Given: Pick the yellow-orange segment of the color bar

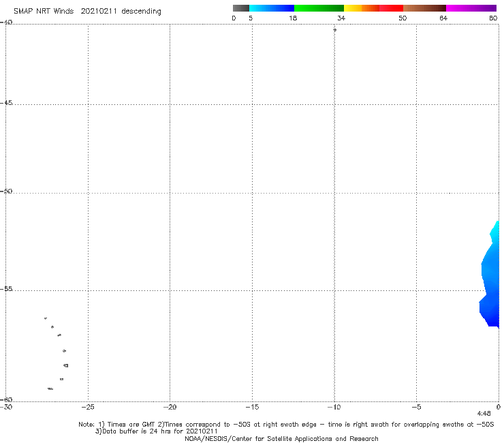Looking at the screenshot, I should 362,8.
